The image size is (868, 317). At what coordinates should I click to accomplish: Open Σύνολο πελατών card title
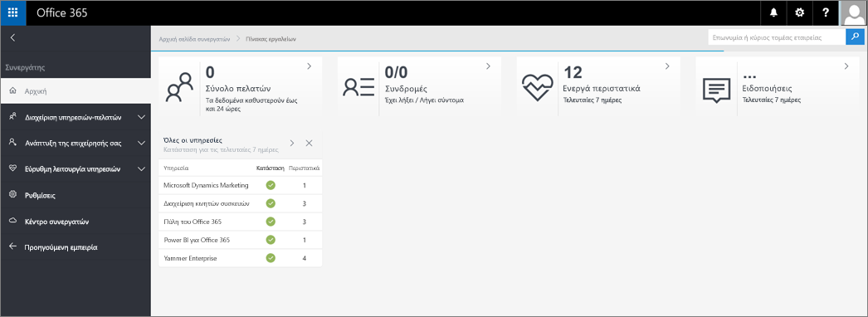point(238,89)
